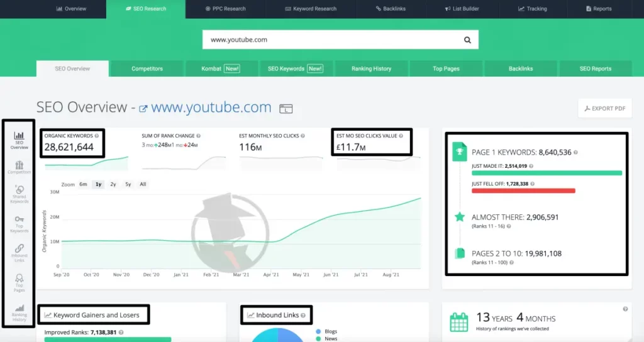This screenshot has width=644, height=342.
Task: Click help icon next to Sum of Rank Change
Action: [x=198, y=136]
